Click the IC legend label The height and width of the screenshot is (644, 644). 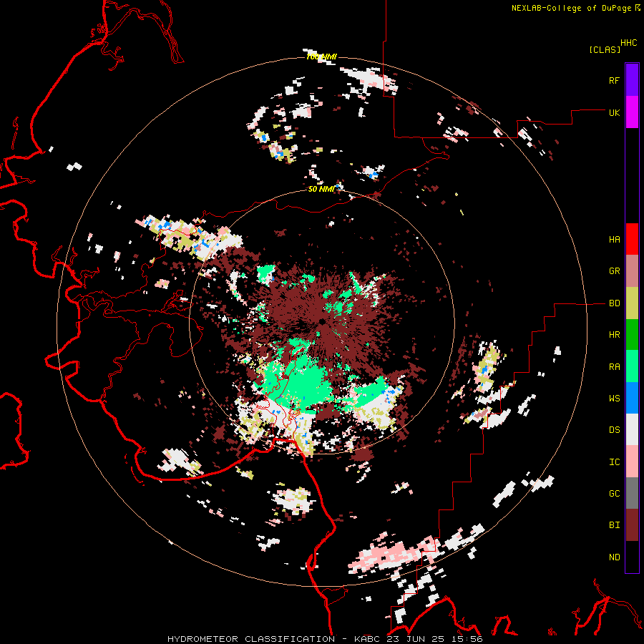tap(614, 462)
